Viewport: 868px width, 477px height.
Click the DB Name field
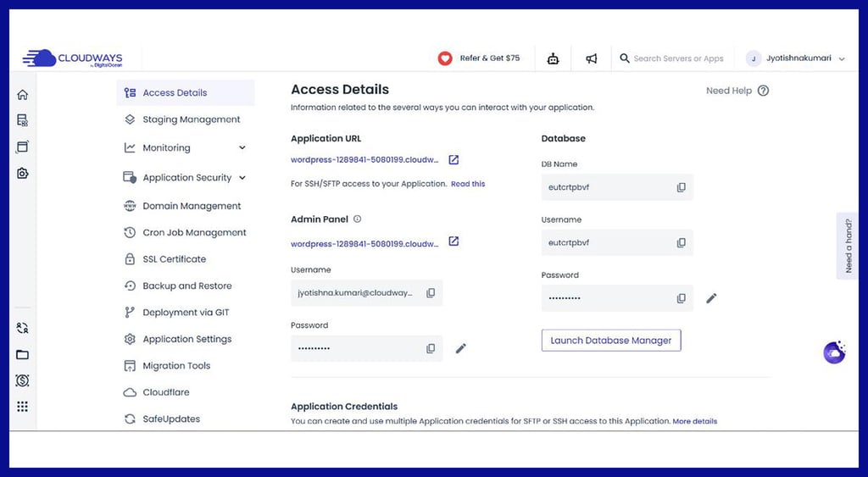coord(617,187)
